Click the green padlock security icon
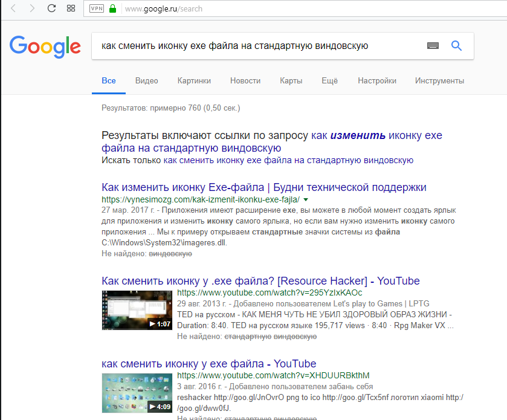 click(x=112, y=8)
